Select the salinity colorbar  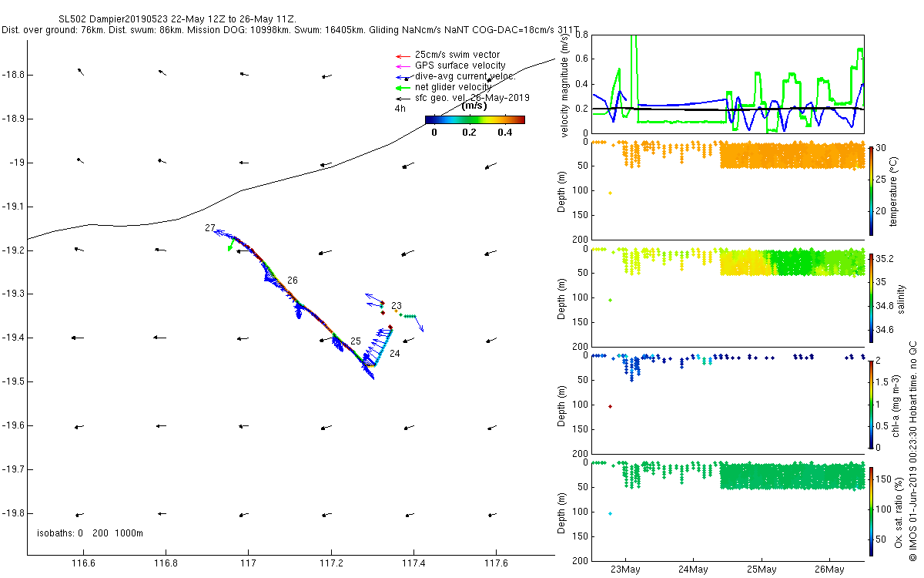(871, 297)
